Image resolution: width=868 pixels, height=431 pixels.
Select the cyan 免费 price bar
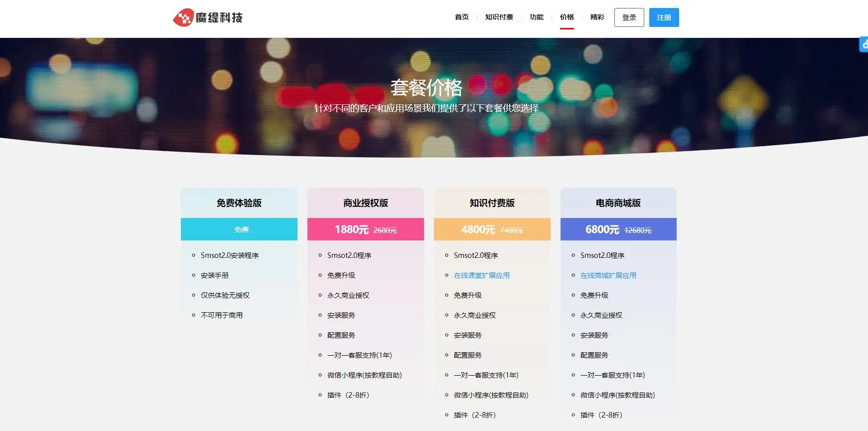pos(239,229)
